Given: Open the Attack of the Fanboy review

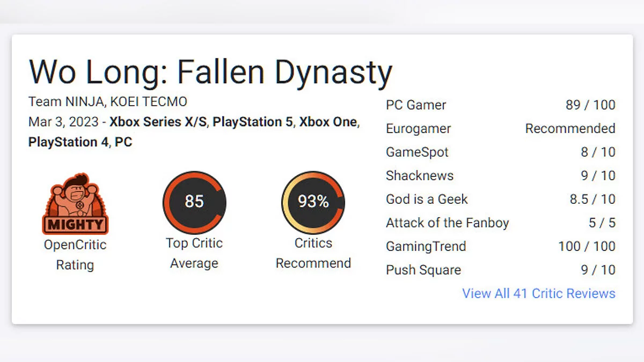Looking at the screenshot, I should (447, 223).
